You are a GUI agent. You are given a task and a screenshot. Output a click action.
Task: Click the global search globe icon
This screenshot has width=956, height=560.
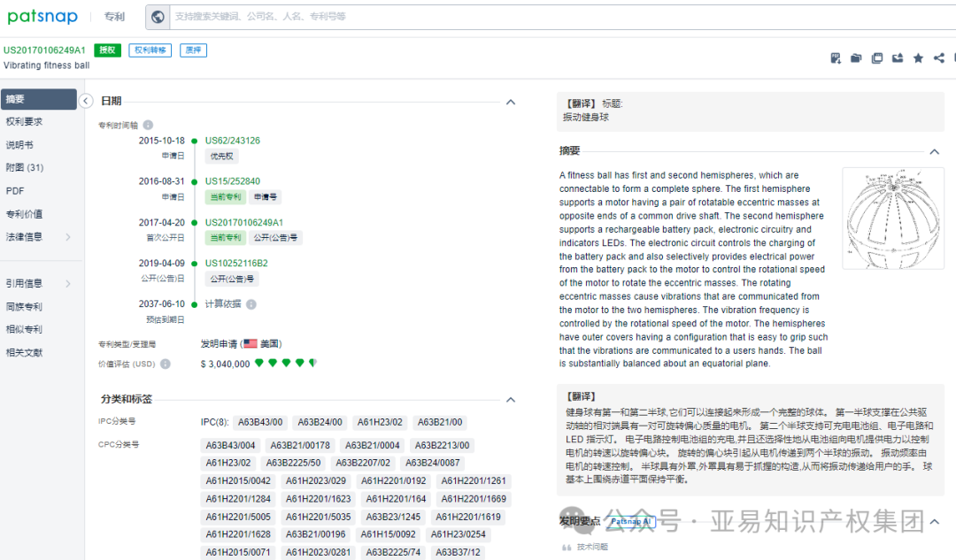point(158,16)
